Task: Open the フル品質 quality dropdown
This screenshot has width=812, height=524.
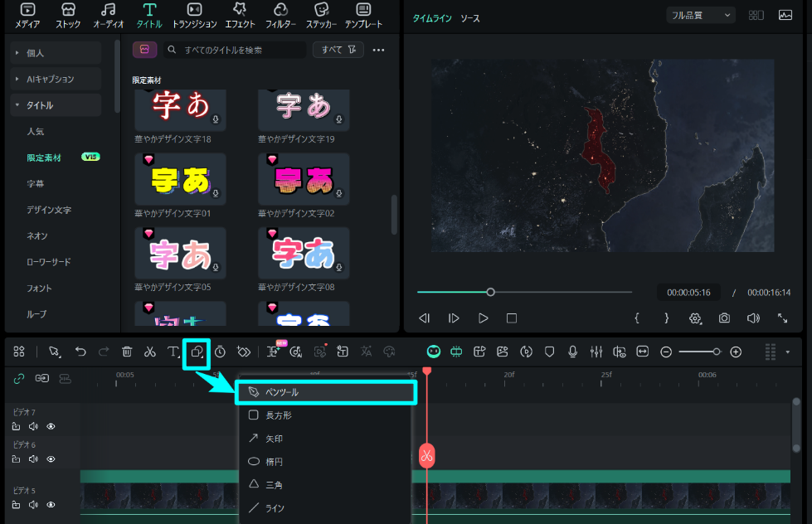Action: (700, 15)
